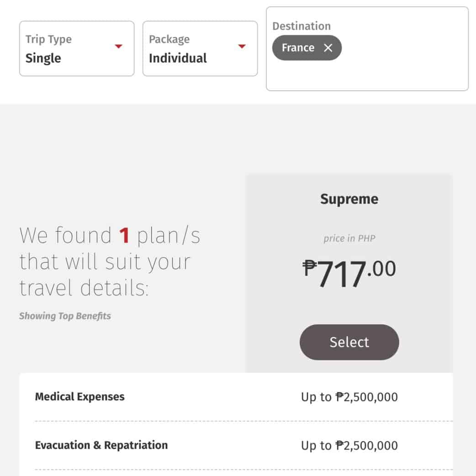The width and height of the screenshot is (476, 476).
Task: Click the Medical Expenses coverage amount
Action: coord(349,397)
